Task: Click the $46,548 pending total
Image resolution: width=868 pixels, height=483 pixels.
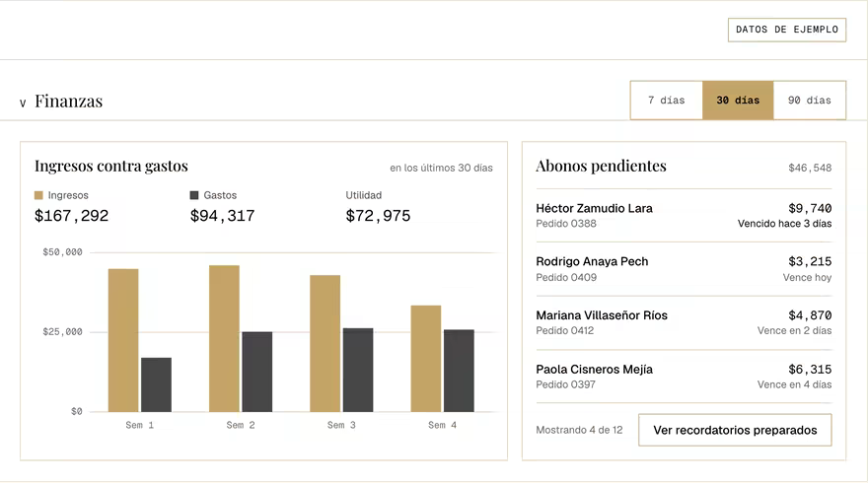Action: point(810,168)
